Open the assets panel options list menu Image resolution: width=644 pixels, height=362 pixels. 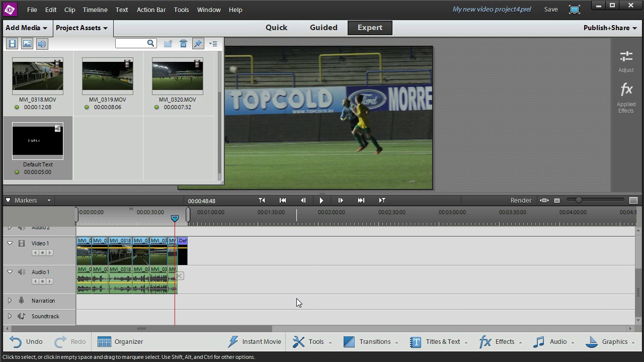213,44
